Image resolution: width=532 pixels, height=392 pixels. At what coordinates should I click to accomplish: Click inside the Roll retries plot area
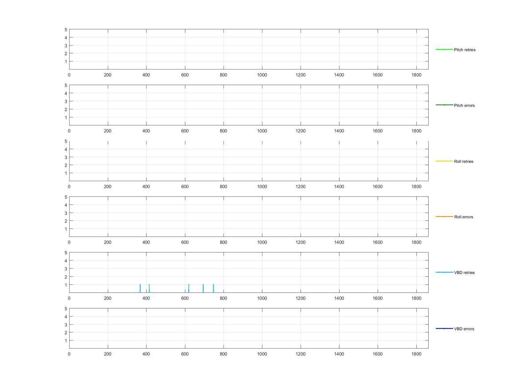[x=249, y=161]
